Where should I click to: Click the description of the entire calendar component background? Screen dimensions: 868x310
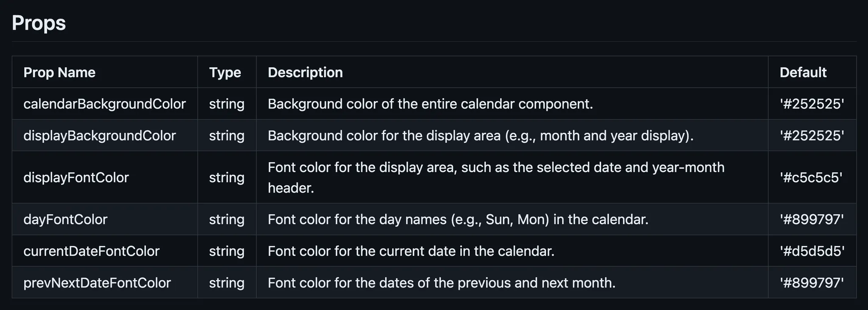click(x=430, y=104)
